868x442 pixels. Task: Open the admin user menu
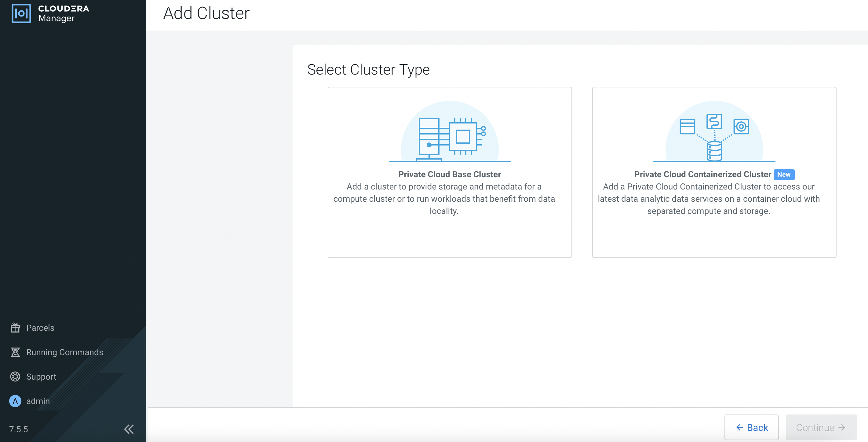[38, 401]
